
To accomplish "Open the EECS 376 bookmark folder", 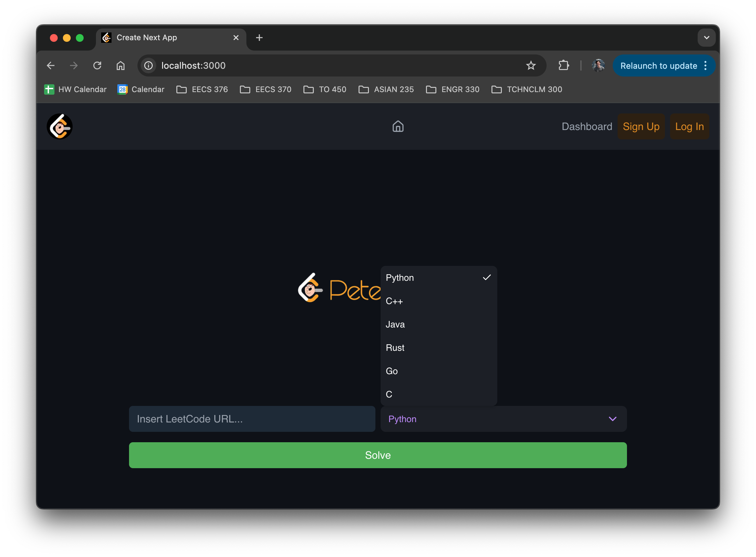I will (x=202, y=89).
